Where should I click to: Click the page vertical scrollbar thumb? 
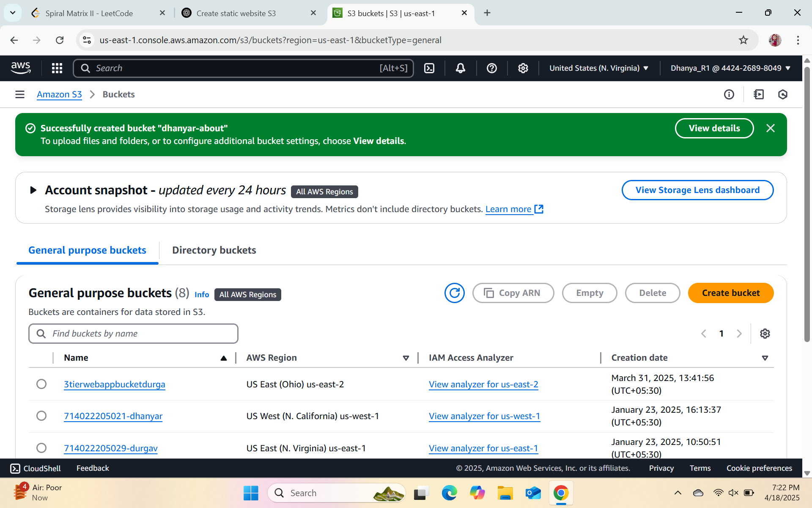[807, 204]
